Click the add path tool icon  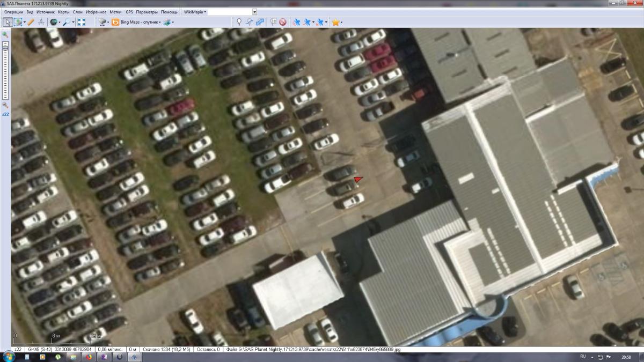click(x=250, y=22)
